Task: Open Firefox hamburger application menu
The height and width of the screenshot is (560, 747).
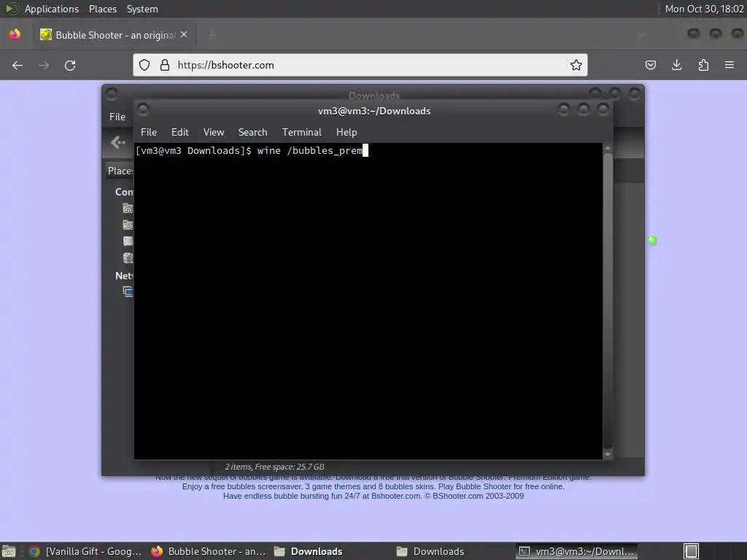Action: pyautogui.click(x=729, y=65)
